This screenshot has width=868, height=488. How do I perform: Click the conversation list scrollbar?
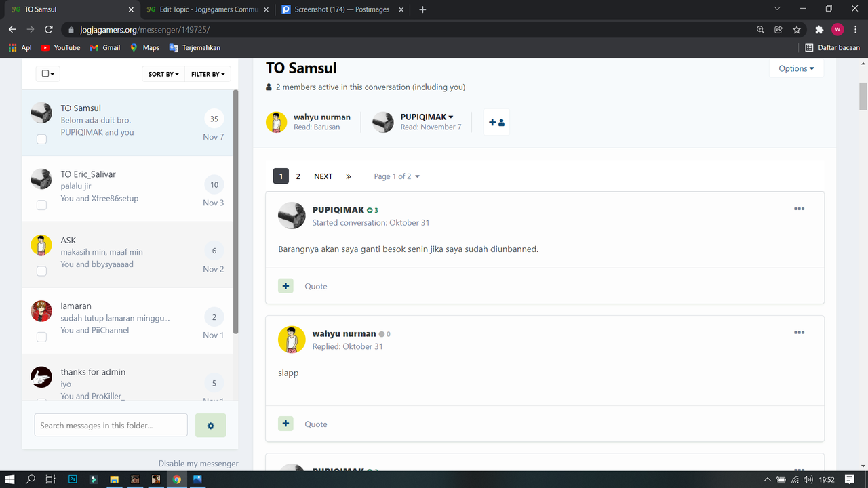[x=236, y=211]
